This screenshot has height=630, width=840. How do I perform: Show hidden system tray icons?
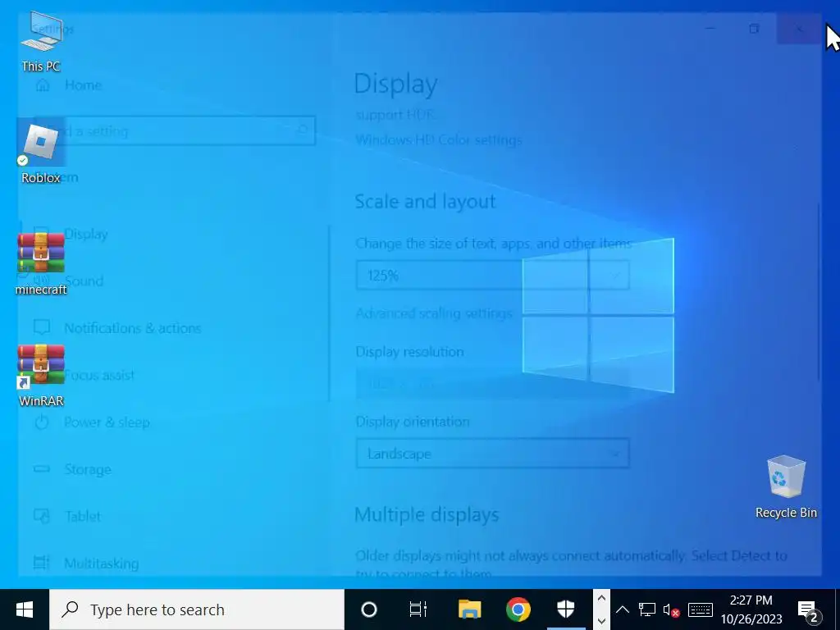[622, 609]
